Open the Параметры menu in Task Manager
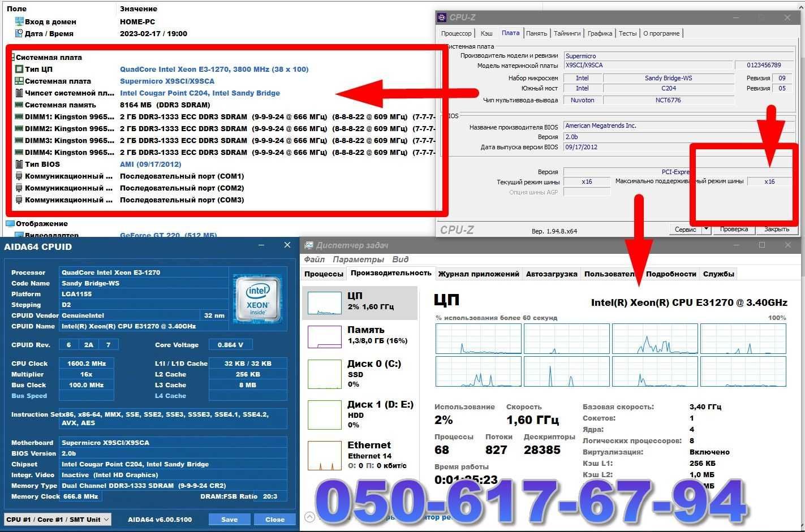Image resolution: width=805 pixels, height=532 pixels. tap(358, 259)
